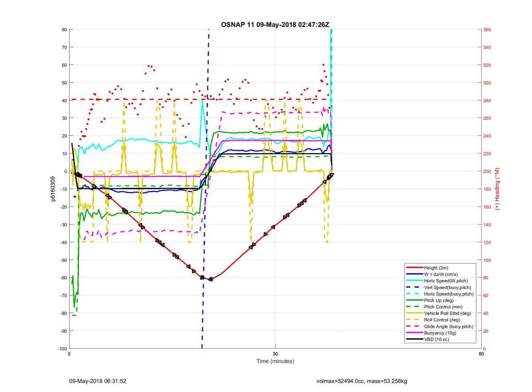Select the Vert Speed(buoy,pitch) legend entry
This screenshot has width=532, height=392.
(440, 287)
